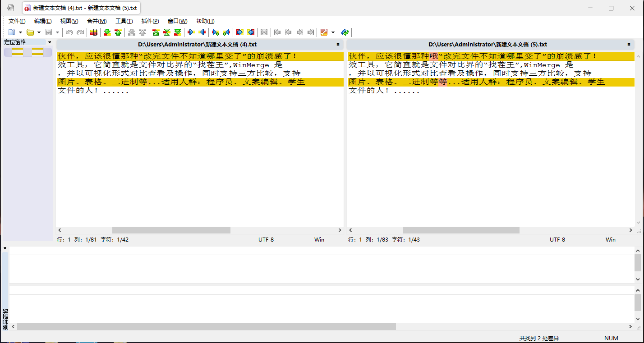Viewport: 644px width, 343px height.
Task: Click '共找到 2 处差异' status bar text
Action: click(x=539, y=338)
